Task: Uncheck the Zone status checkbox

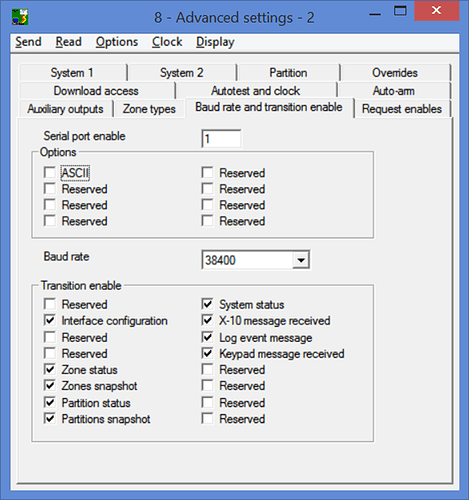Action: (x=50, y=369)
